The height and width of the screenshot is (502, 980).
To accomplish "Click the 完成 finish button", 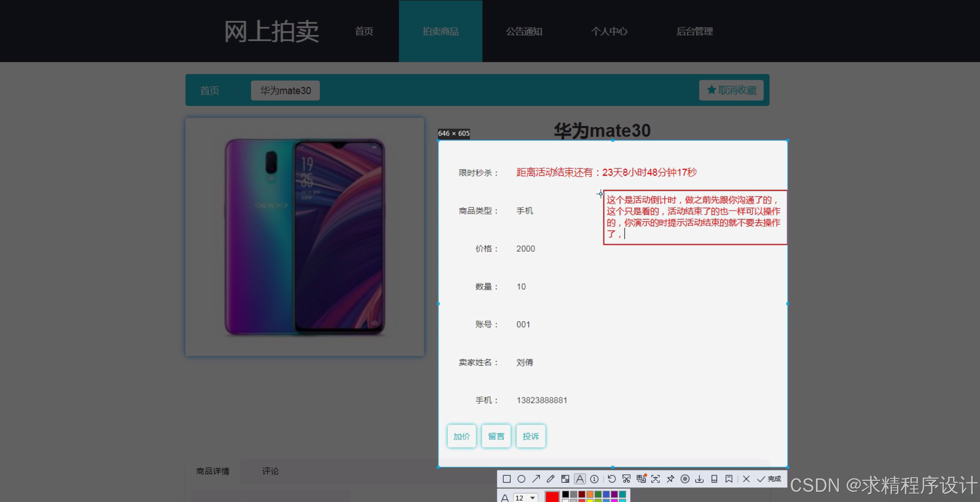I will [x=769, y=479].
